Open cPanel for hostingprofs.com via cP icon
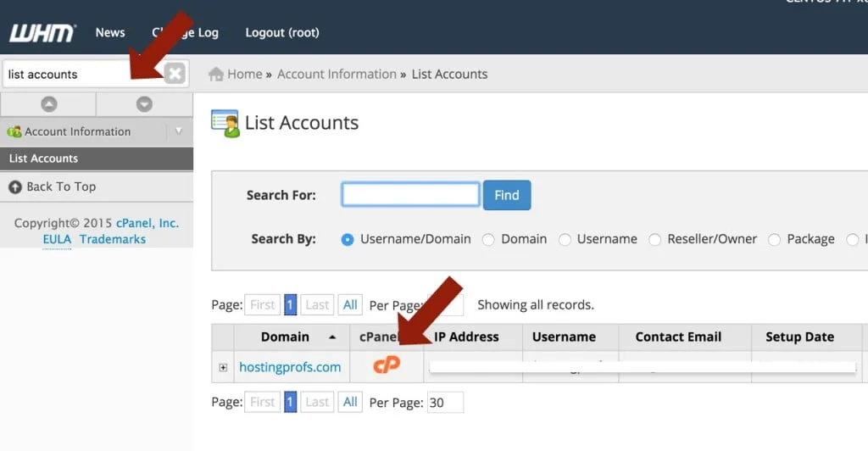This screenshot has width=868, height=451. point(387,365)
